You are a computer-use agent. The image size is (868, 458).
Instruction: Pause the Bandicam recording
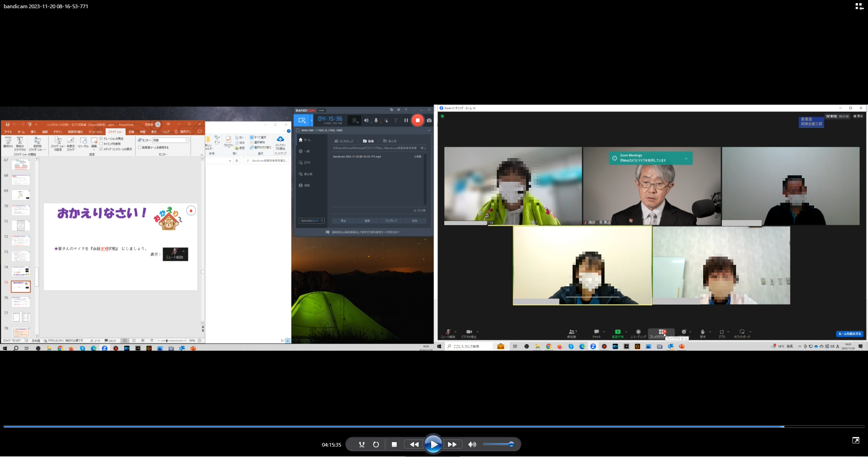[406, 120]
